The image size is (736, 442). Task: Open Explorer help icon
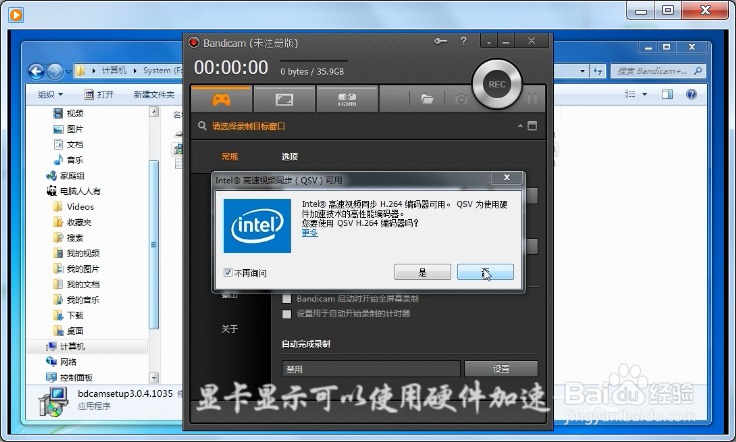(691, 94)
